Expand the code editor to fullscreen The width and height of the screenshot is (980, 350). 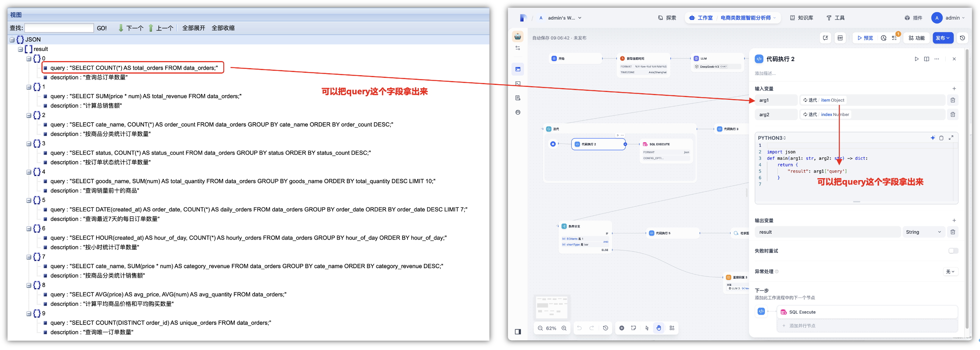(x=951, y=138)
